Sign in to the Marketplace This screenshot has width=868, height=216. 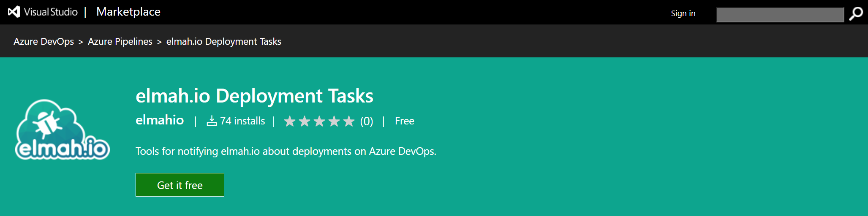click(x=683, y=13)
